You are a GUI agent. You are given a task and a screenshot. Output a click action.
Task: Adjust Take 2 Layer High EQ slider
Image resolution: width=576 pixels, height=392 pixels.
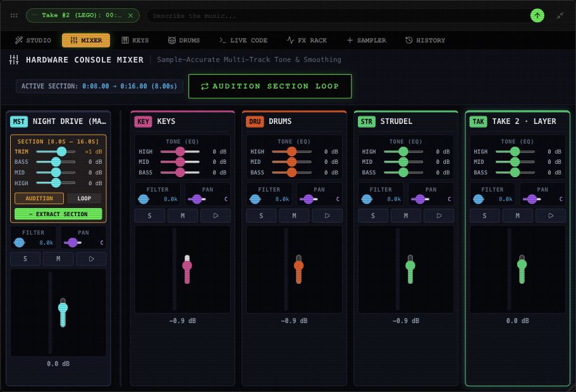pyautogui.click(x=515, y=151)
